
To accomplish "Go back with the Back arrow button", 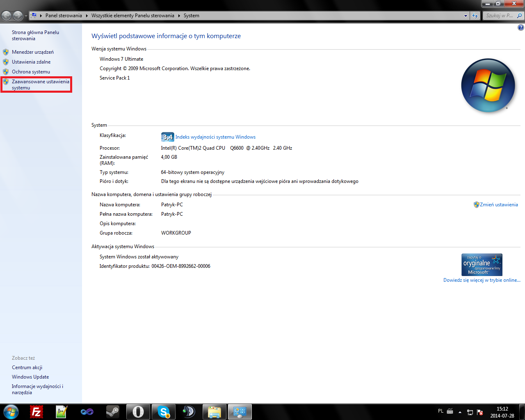I will [7, 16].
